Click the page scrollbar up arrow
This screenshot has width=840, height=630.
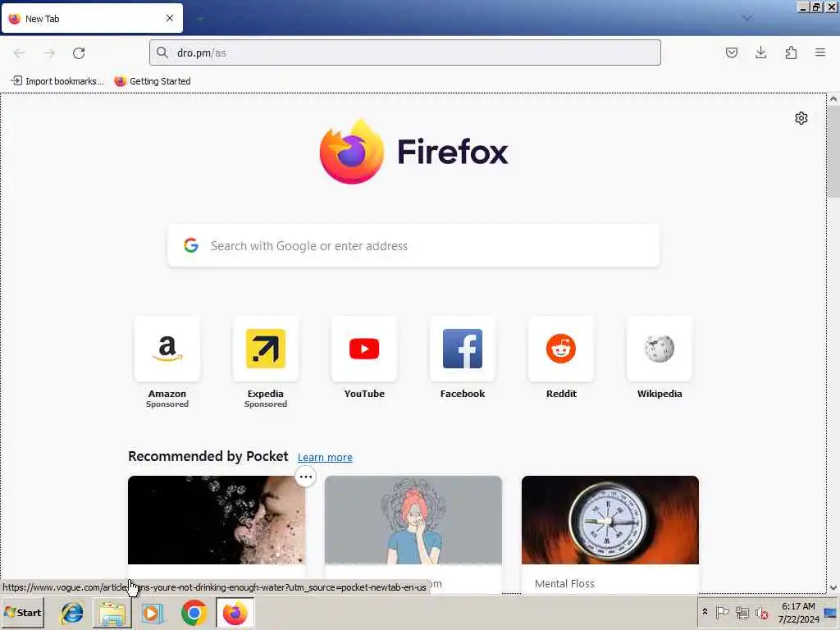coord(833,99)
